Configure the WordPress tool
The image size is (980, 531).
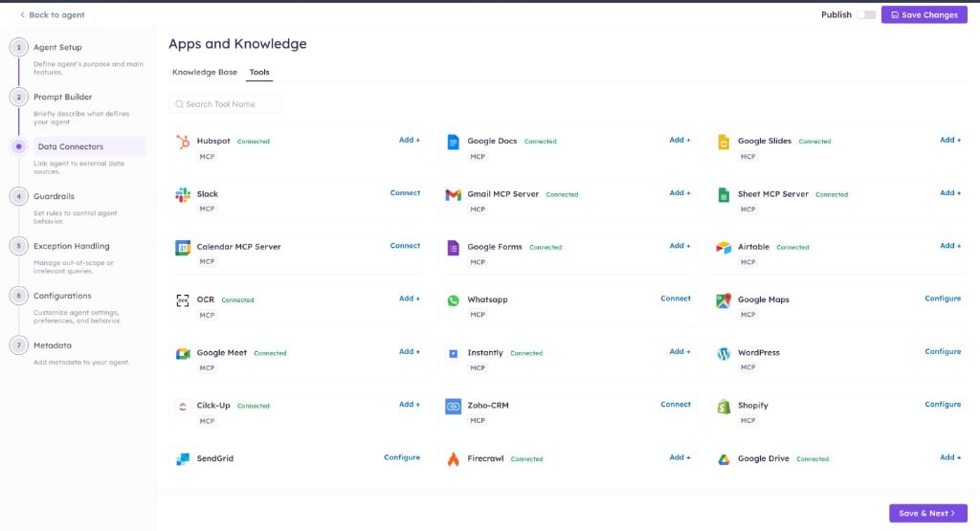[943, 351]
